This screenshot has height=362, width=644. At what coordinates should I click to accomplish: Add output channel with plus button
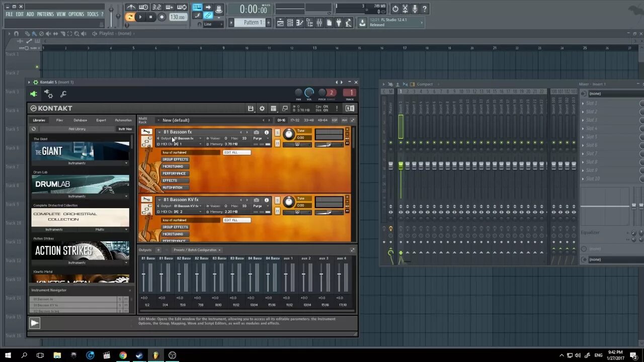pos(158,250)
